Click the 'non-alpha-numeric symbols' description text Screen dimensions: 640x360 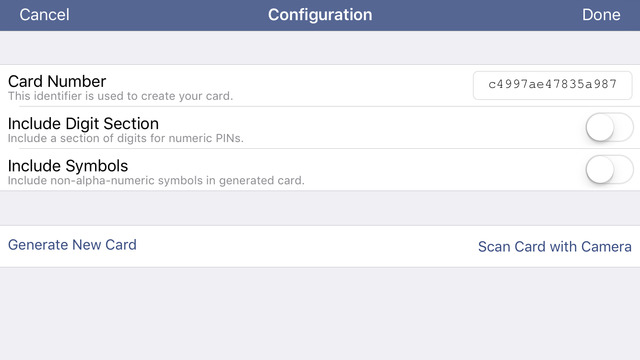[x=156, y=180]
